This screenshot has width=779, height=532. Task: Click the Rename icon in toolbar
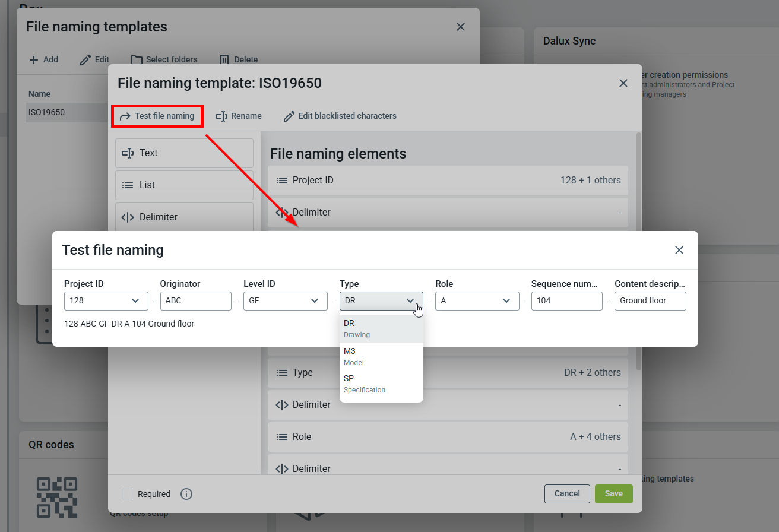point(221,116)
